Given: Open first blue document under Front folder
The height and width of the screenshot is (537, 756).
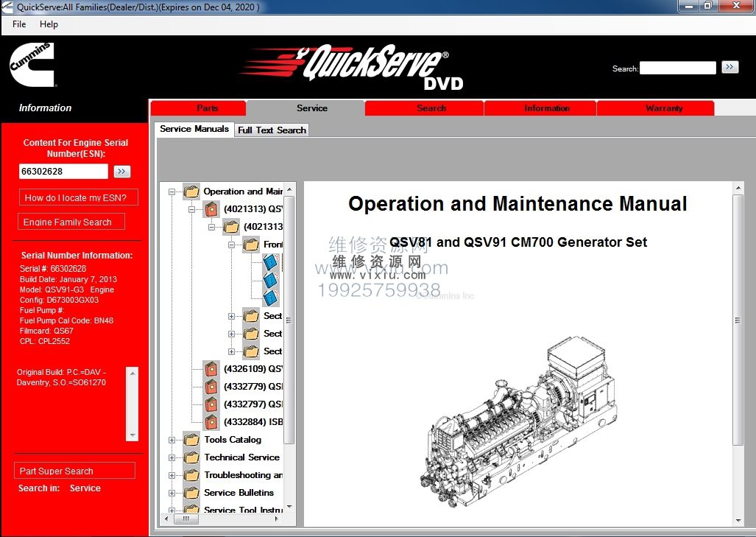Looking at the screenshot, I should (271, 262).
